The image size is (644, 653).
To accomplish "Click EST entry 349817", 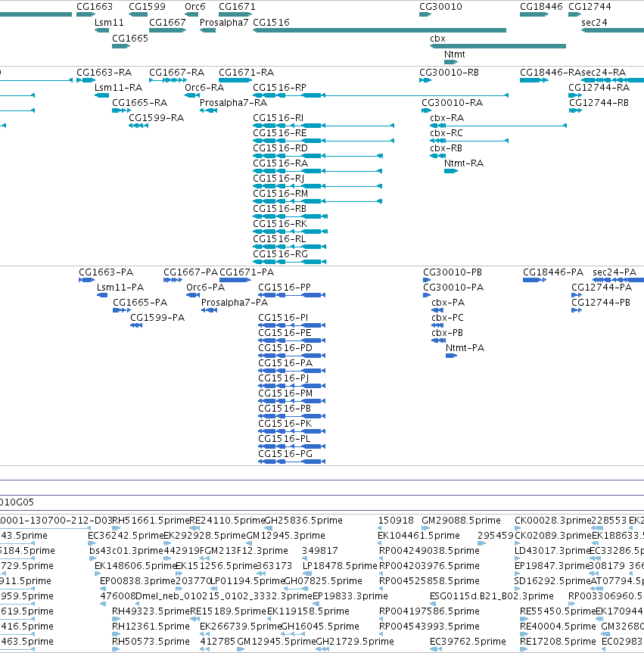I will point(320,551).
